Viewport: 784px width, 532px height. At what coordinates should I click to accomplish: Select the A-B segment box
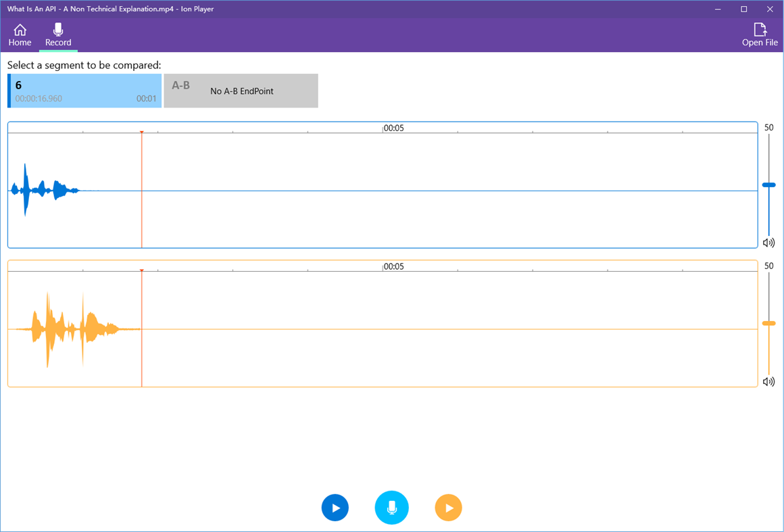point(241,91)
